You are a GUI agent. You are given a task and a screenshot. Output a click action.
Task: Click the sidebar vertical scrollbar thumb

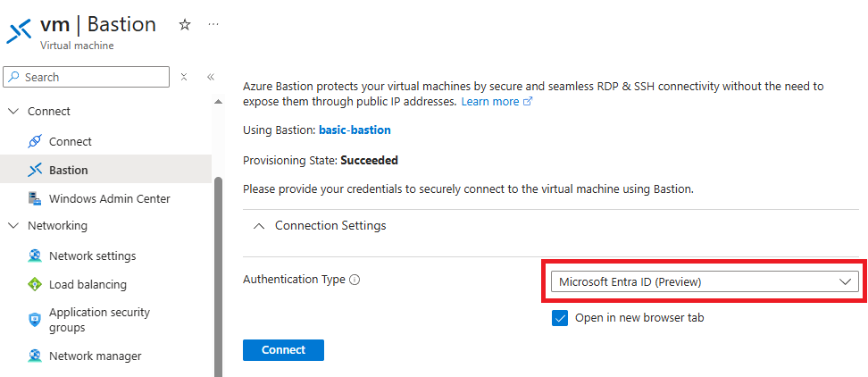pos(218,277)
